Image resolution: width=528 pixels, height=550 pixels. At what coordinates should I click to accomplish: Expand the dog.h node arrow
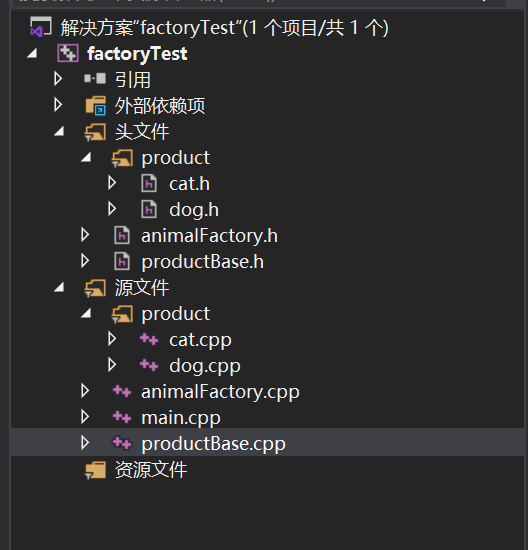pyautogui.click(x=112, y=208)
